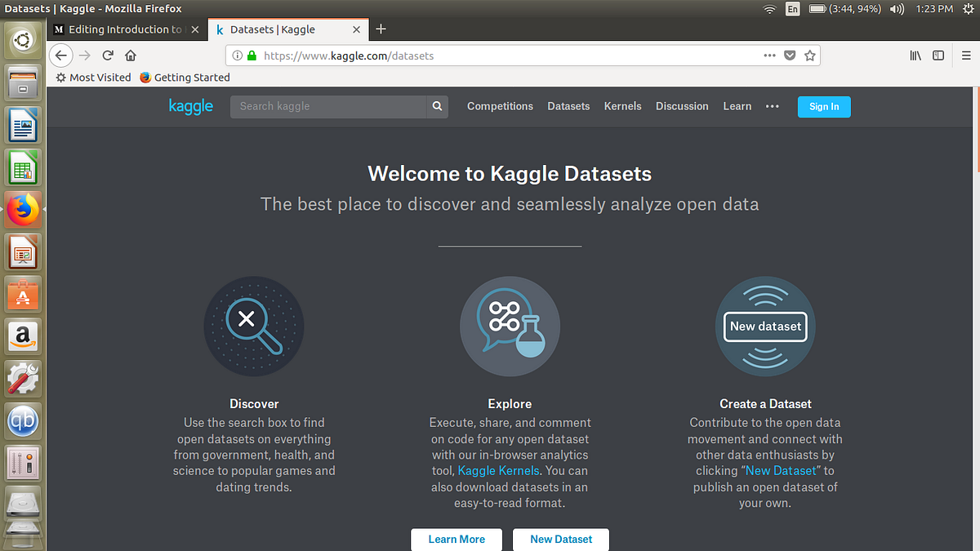The width and height of the screenshot is (980, 551).
Task: Click the search magnifier icon in Kaggle's search bar
Action: (x=437, y=106)
